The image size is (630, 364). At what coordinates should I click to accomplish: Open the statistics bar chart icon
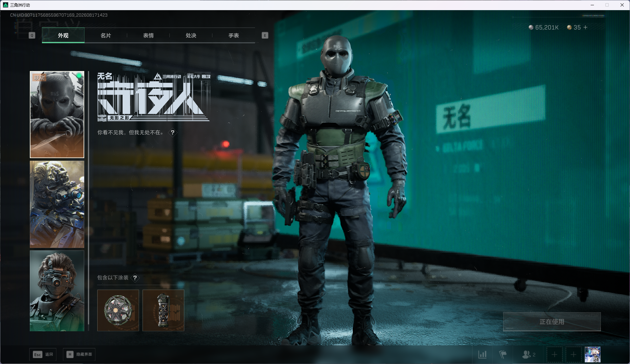tap(482, 355)
